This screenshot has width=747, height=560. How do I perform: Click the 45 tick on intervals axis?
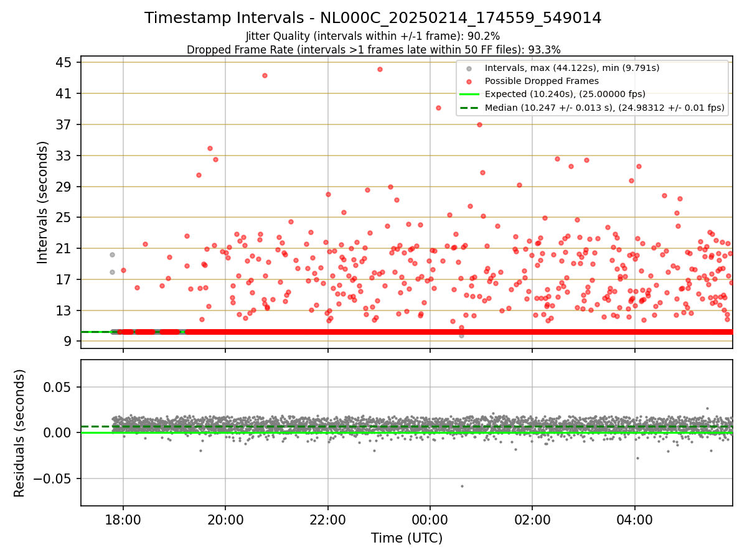65,62
